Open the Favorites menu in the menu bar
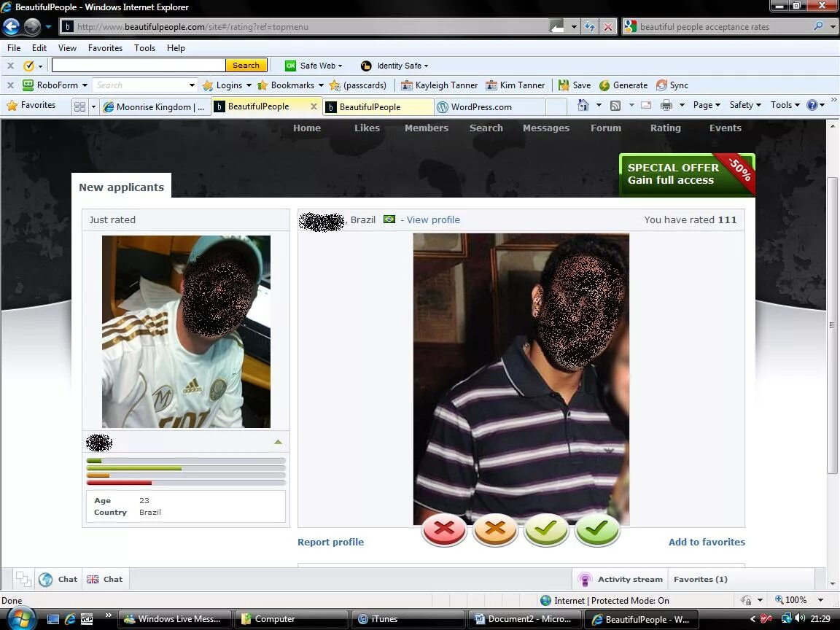 (105, 47)
